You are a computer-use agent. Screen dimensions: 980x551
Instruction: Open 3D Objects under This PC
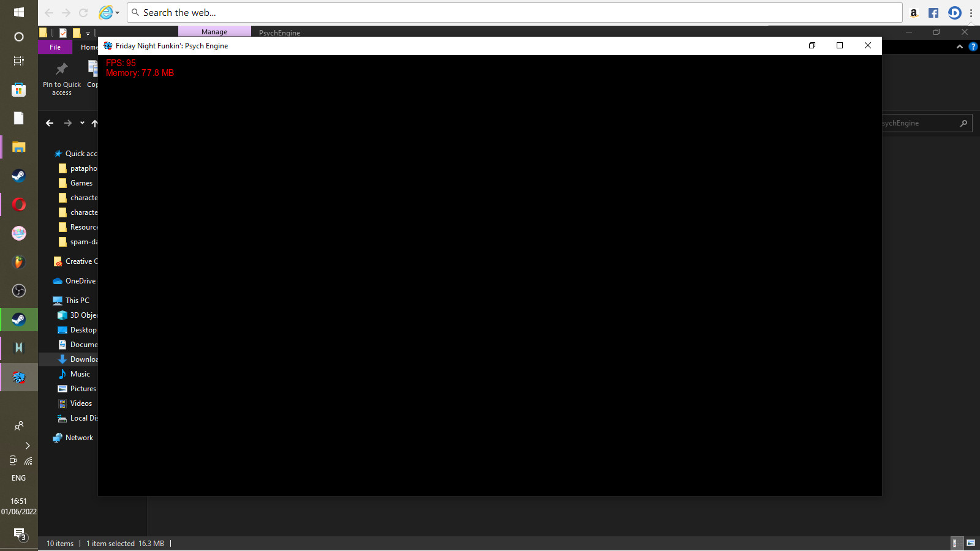(78, 315)
